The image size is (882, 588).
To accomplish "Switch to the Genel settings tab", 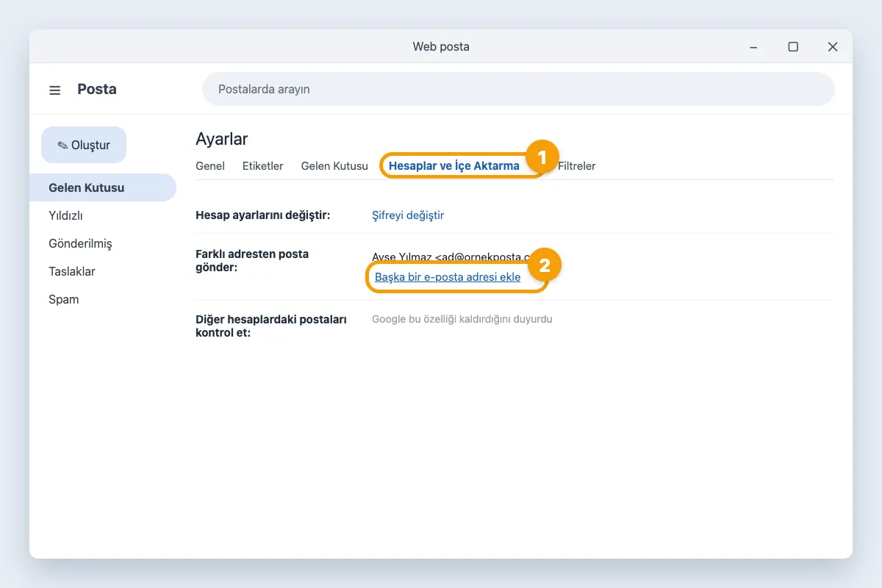I will pos(210,166).
